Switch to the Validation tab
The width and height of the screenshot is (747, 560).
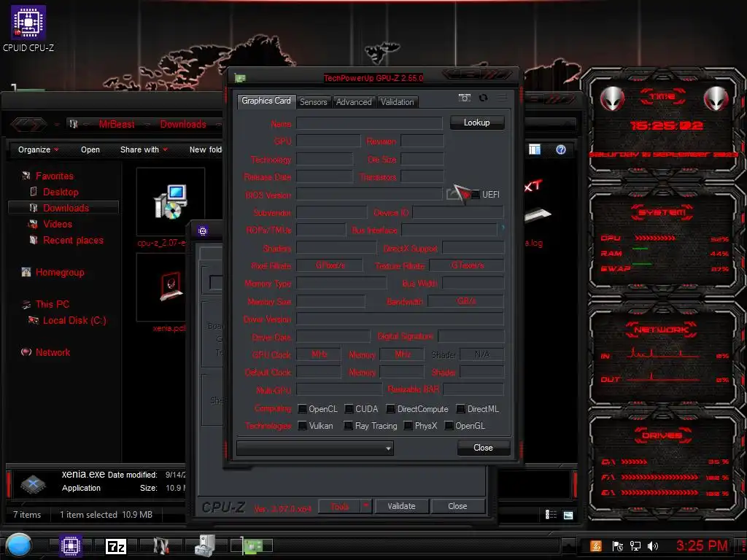tap(397, 102)
